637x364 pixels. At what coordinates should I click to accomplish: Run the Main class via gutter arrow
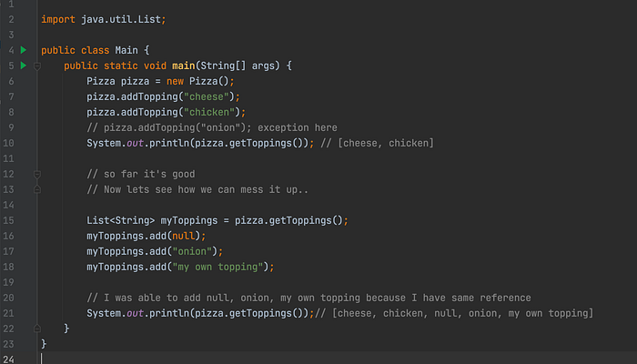(x=24, y=50)
